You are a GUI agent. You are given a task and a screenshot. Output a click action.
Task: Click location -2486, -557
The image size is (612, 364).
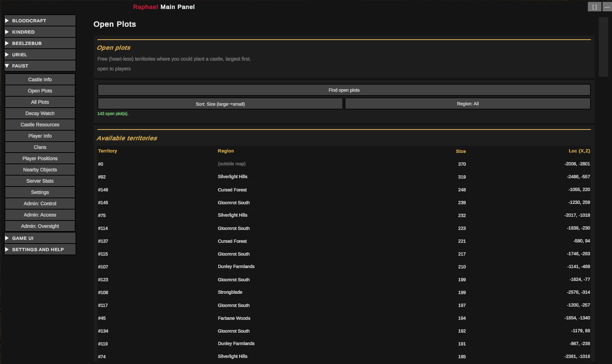point(578,177)
